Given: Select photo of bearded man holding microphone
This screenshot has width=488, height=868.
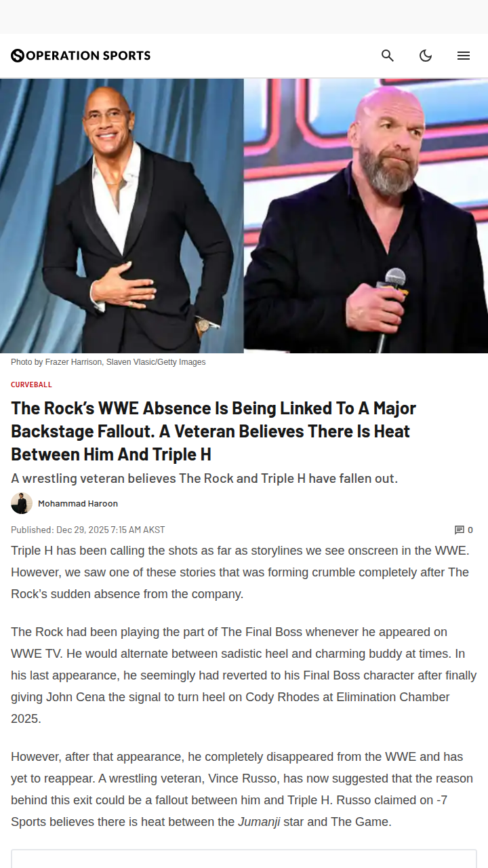Looking at the screenshot, I should 366,216.
